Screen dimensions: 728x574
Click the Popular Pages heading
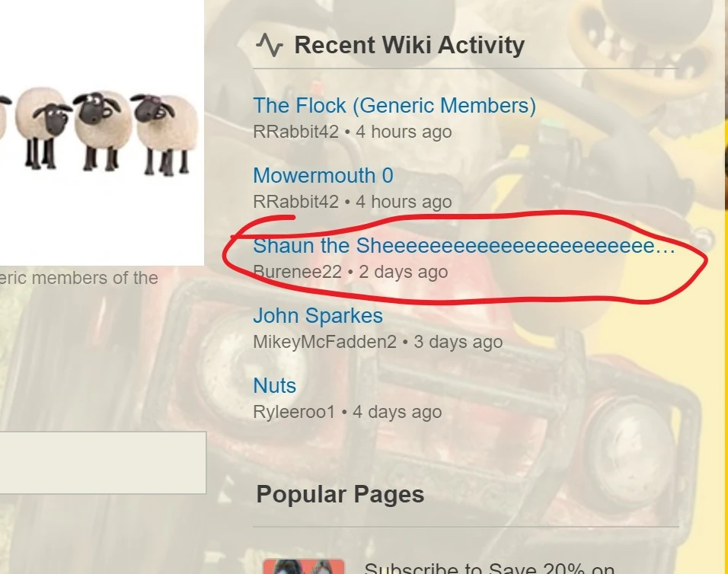(x=340, y=494)
